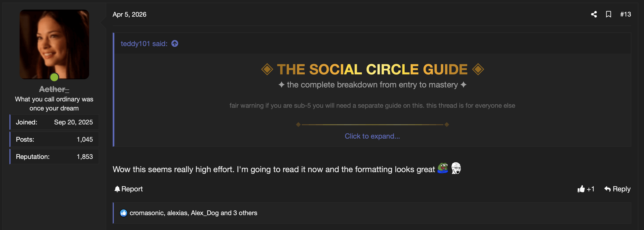The width and height of the screenshot is (644, 230).
Task: Click the wojak emoji in the post
Action: click(x=456, y=168)
